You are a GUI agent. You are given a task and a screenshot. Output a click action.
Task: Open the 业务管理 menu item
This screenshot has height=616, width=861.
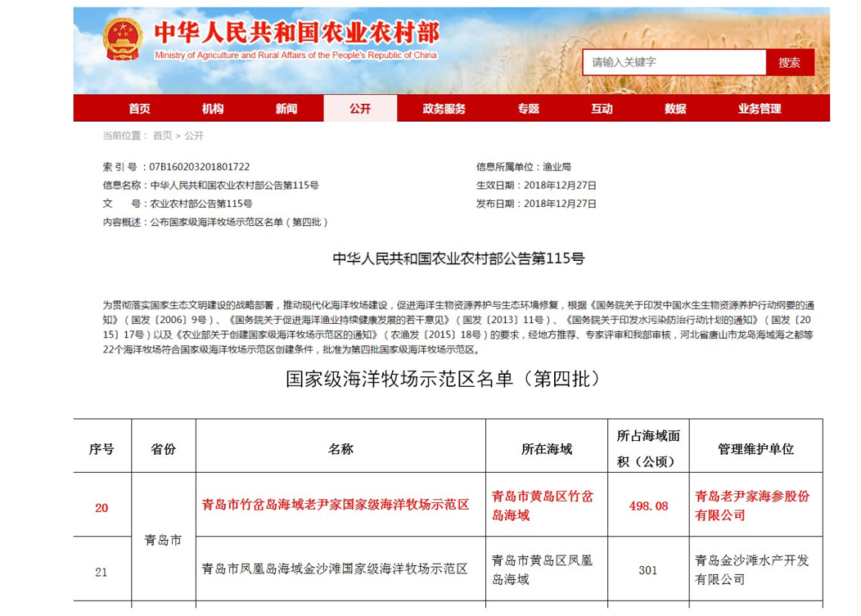(x=760, y=108)
